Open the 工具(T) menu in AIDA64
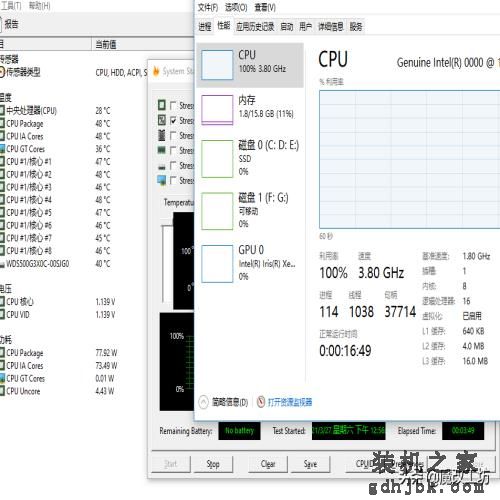This screenshot has width=500, height=500. coord(11,6)
